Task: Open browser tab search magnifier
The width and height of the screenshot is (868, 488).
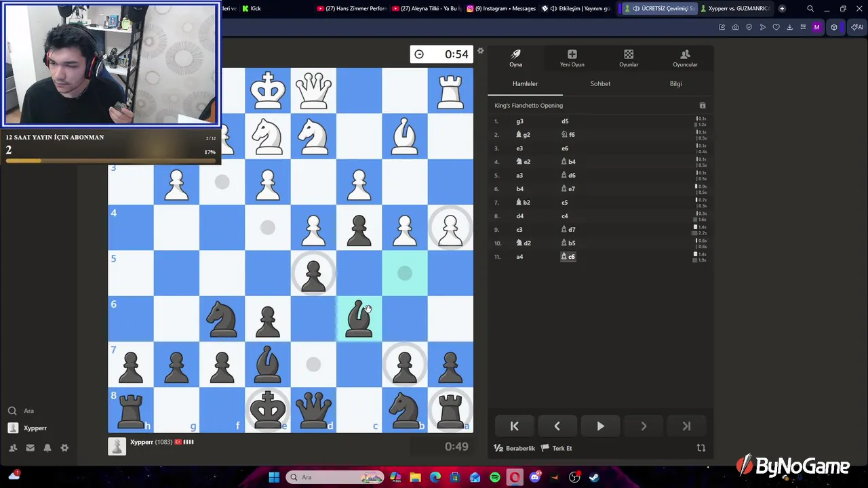Action: [810, 8]
